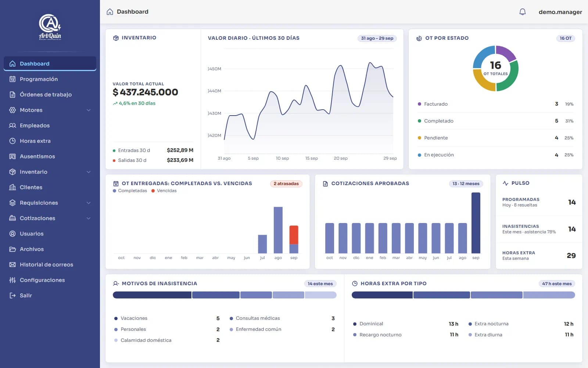Image resolution: width=588 pixels, height=368 pixels.
Task: Click the ArbQuin logo
Action: (x=50, y=27)
